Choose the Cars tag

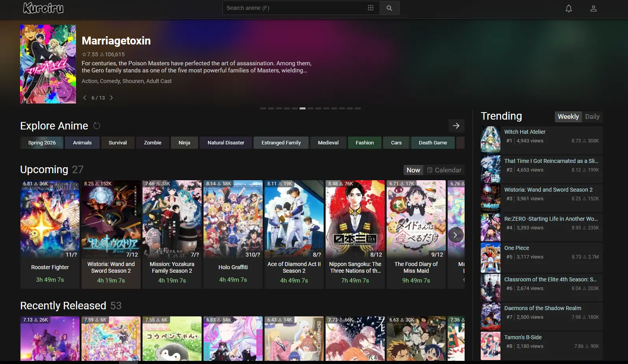point(396,143)
